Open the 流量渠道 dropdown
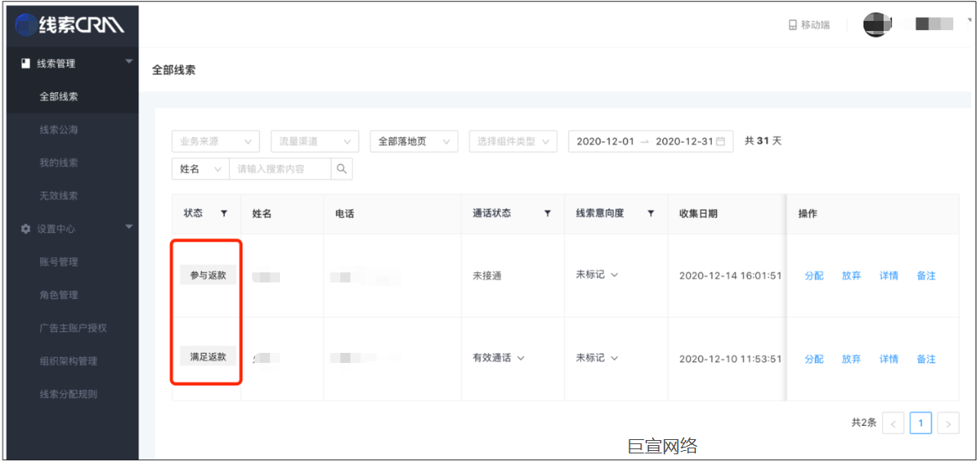The width and height of the screenshot is (980, 466). click(x=315, y=141)
